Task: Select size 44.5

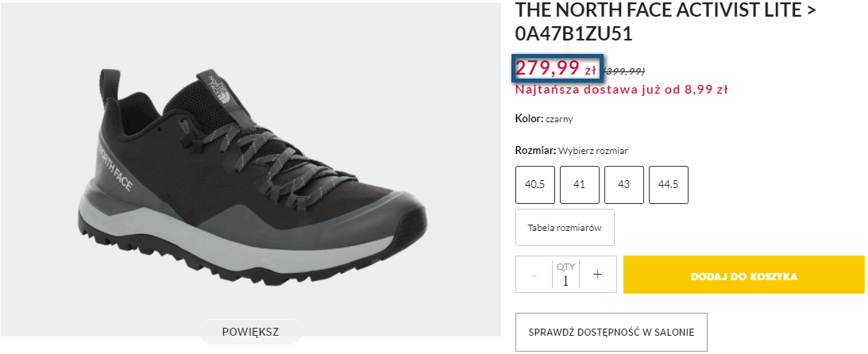Action: (x=668, y=184)
